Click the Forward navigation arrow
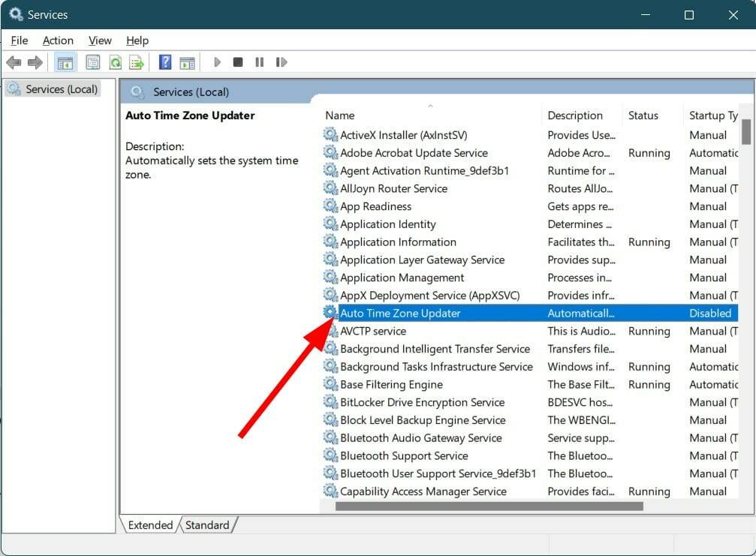Viewport: 756px width, 556px height. click(x=35, y=62)
